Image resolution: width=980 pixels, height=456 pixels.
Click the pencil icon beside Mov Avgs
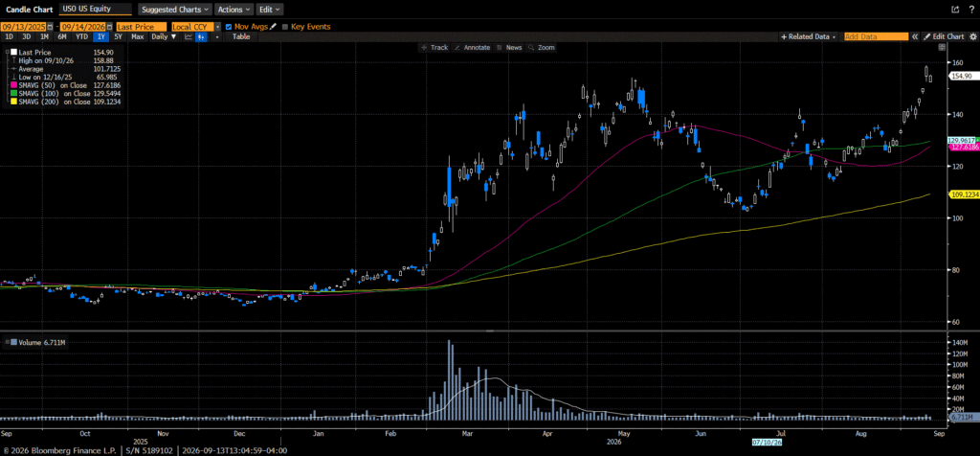tap(271, 27)
